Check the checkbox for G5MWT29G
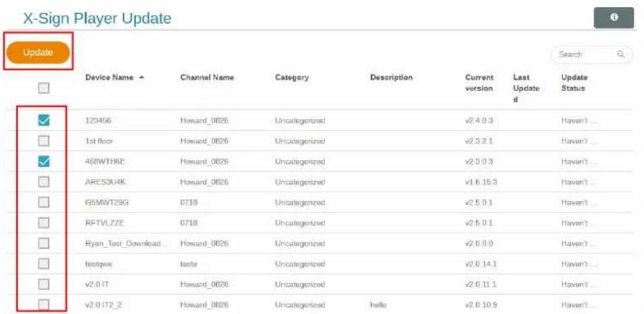644x314 pixels. pos(43,202)
